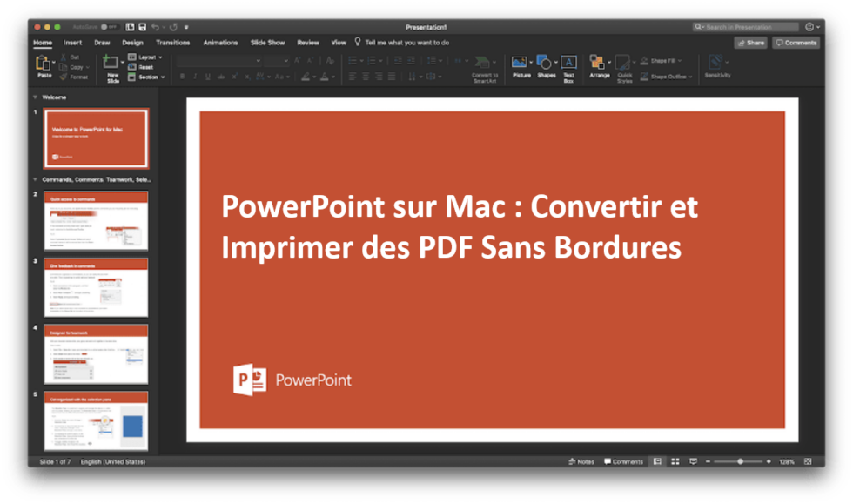853x504 pixels.
Task: Click the Undo arrow icon
Action: 155,27
